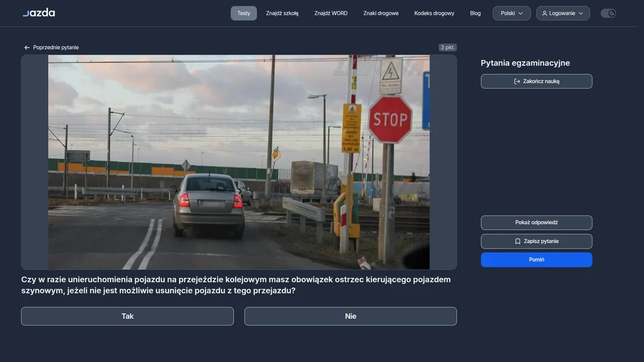Toggle the dark mode switch
Viewport: 644px width, 362px height.
608,13
